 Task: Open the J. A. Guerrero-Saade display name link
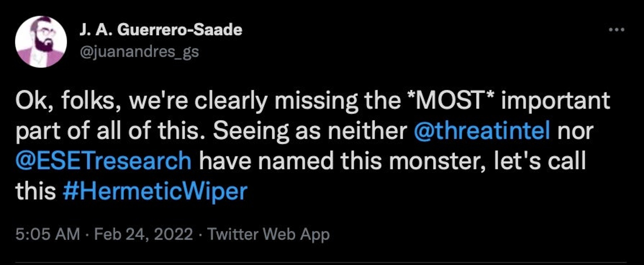coord(161,30)
